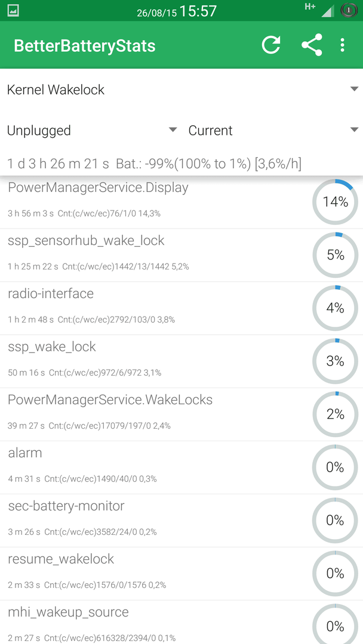Tap the refresh icon in the toolbar
This screenshot has width=363, height=644.
(271, 45)
